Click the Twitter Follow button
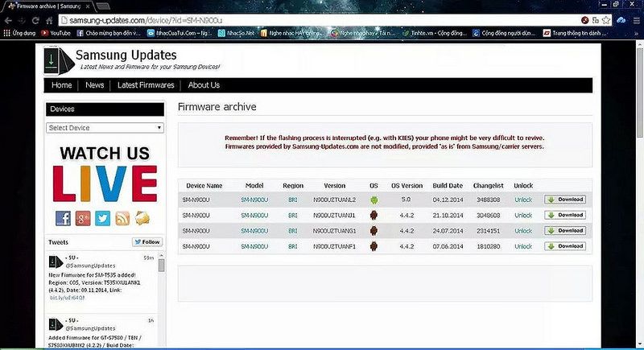 click(147, 242)
